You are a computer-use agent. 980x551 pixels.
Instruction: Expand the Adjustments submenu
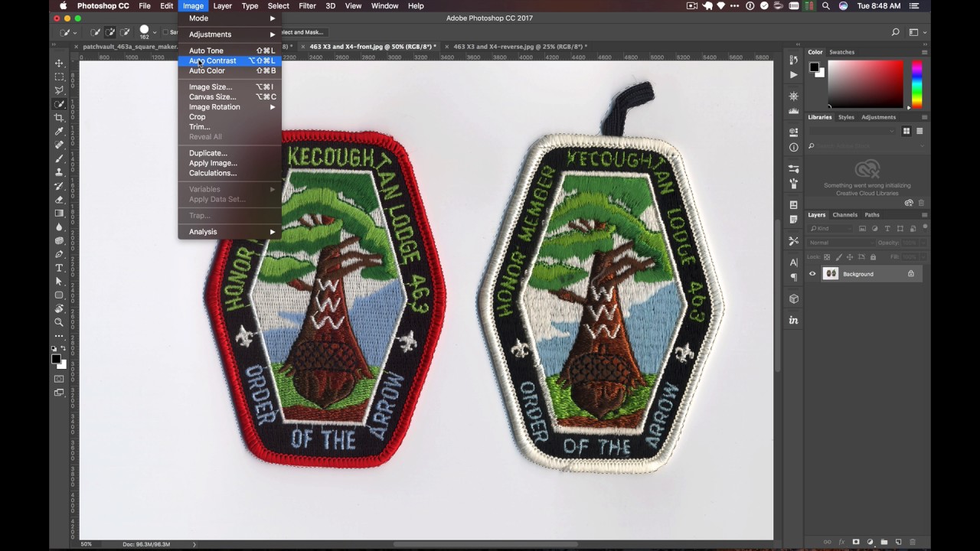pyautogui.click(x=230, y=34)
